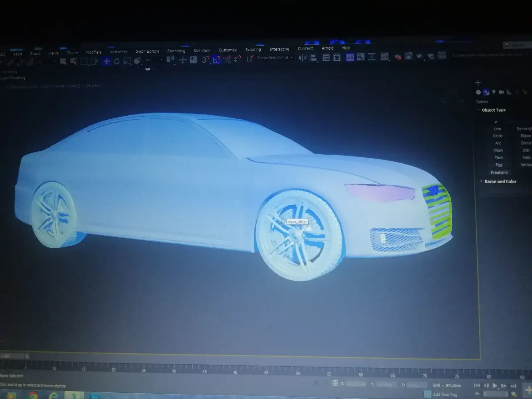Open the Create menu

(72, 52)
